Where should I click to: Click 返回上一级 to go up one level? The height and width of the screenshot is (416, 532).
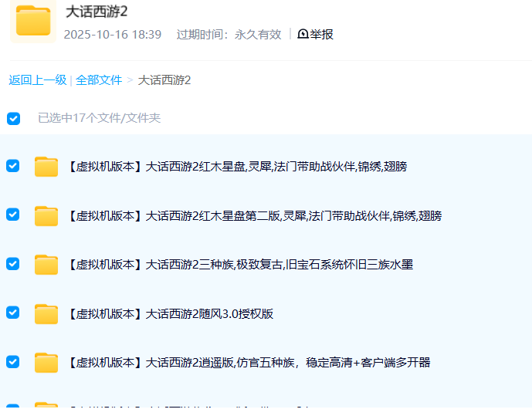(37, 80)
